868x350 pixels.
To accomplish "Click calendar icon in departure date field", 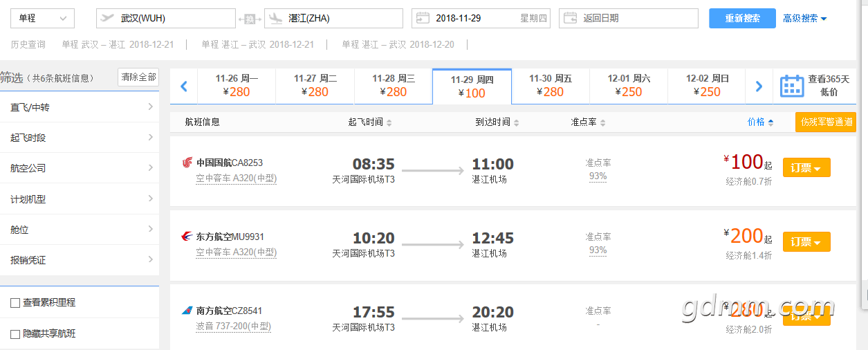I will (423, 18).
